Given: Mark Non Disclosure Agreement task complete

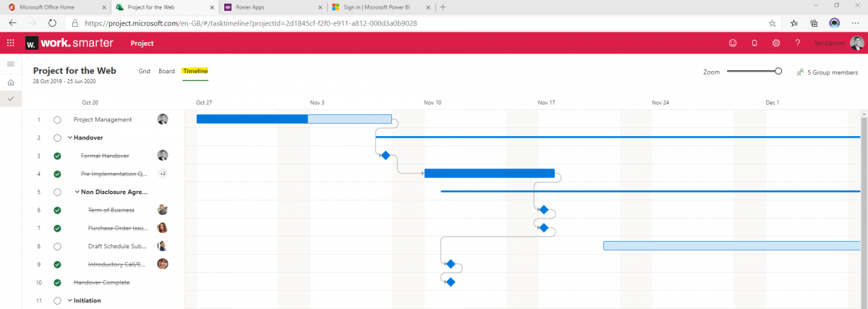Looking at the screenshot, I should [x=57, y=192].
